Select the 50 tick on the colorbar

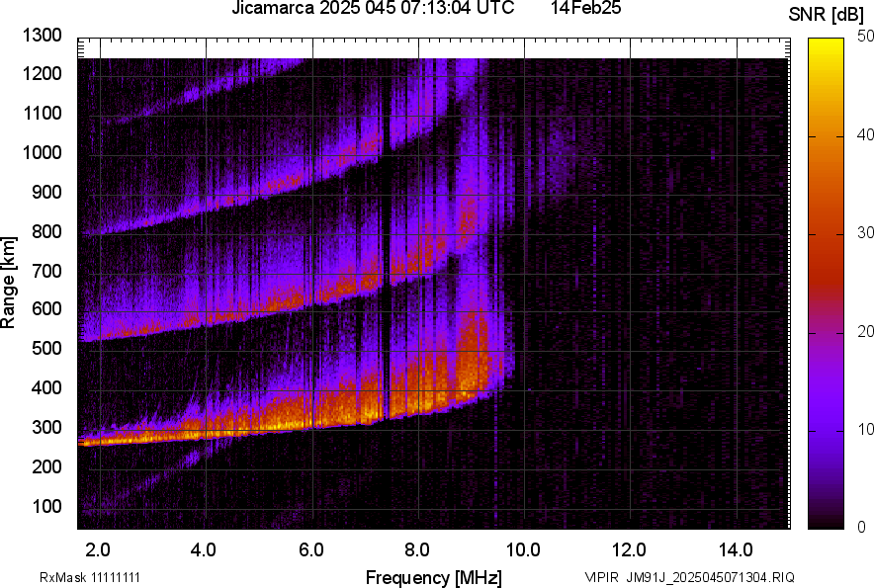(x=866, y=37)
